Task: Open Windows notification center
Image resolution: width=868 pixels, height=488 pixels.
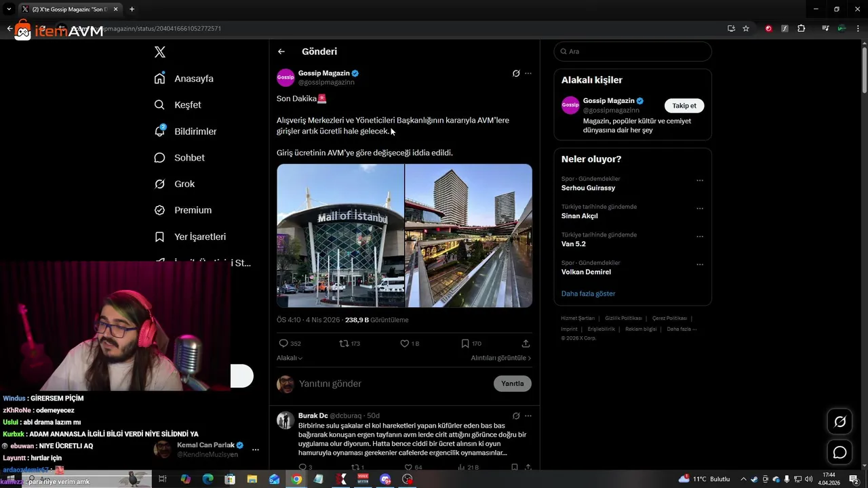Action: [855, 479]
